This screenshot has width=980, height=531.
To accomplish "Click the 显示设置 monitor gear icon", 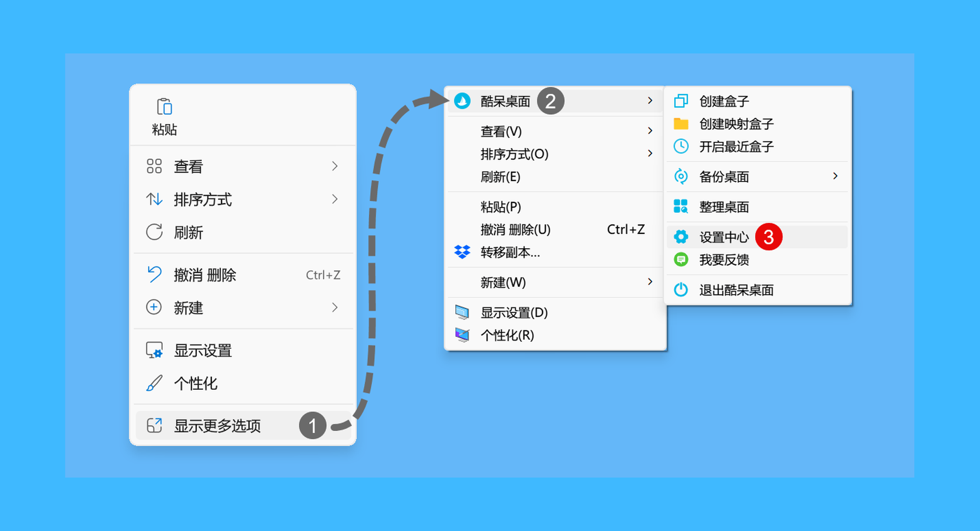I will point(154,350).
